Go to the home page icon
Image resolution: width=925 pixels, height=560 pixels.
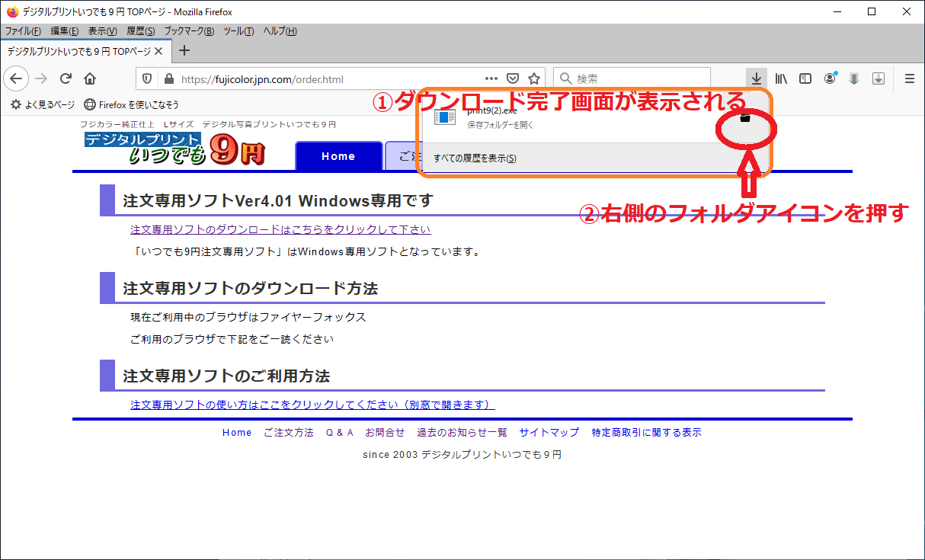click(90, 78)
